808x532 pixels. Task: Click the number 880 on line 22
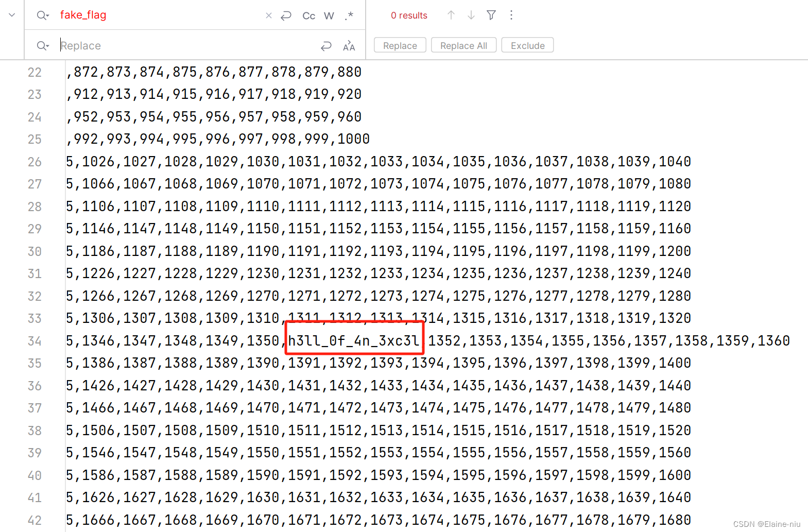pos(349,72)
